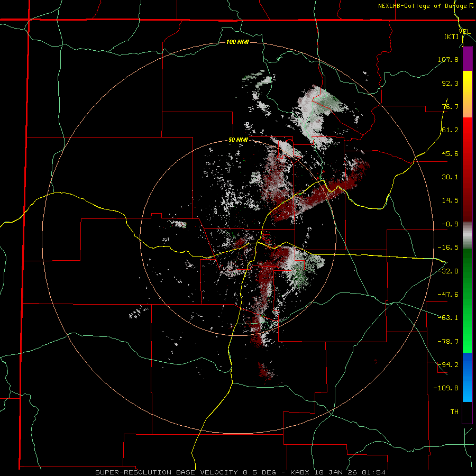The image size is (476, 476).
Task: Click the [KT] units label
Action: [x=452, y=36]
